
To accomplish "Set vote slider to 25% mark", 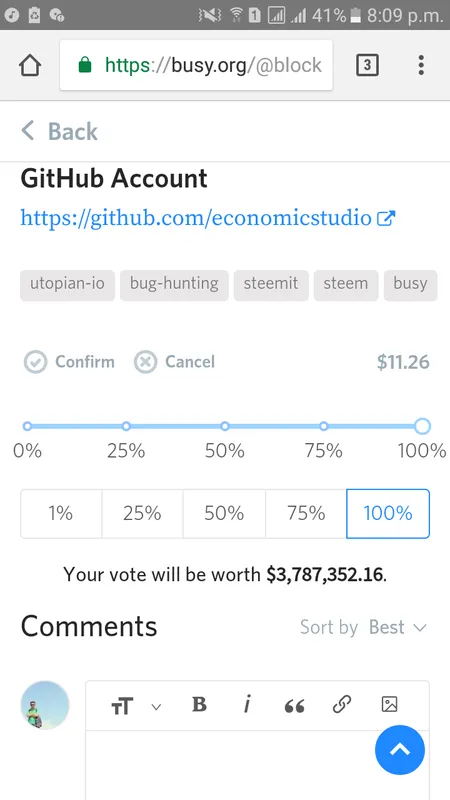I will tap(126, 426).
